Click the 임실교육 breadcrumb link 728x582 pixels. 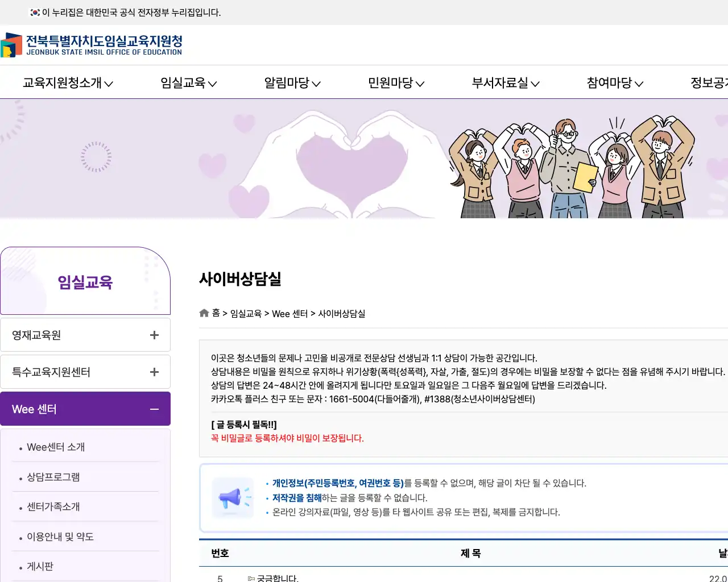(246, 313)
